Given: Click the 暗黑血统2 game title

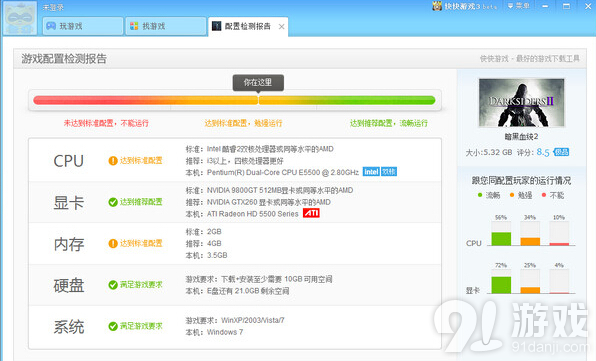Looking at the screenshot, I should point(522,136).
